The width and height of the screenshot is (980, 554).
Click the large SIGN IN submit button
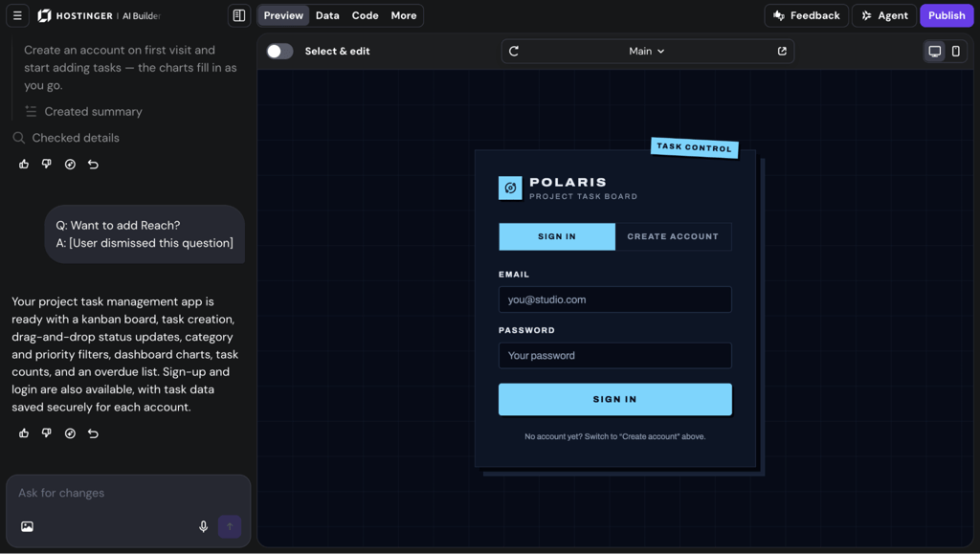click(615, 399)
